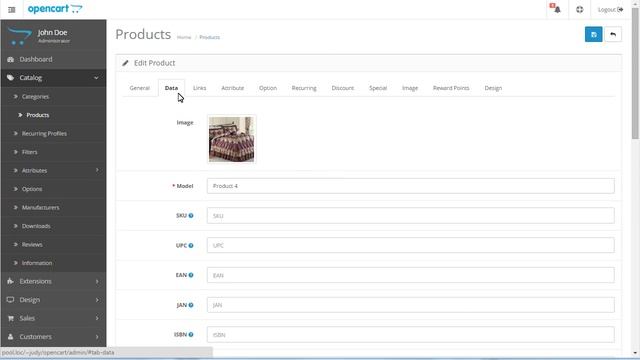Expand the Design menu arrow
640x360 pixels.
pos(97,300)
